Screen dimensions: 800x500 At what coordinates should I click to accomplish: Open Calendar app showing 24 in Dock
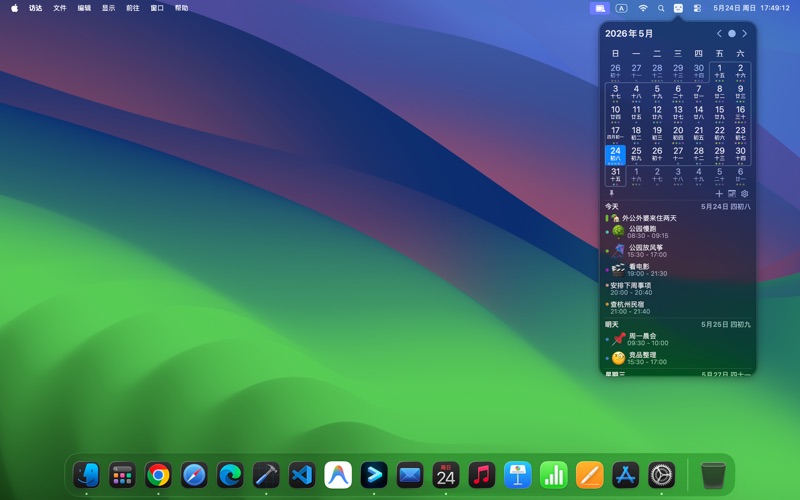[446, 475]
